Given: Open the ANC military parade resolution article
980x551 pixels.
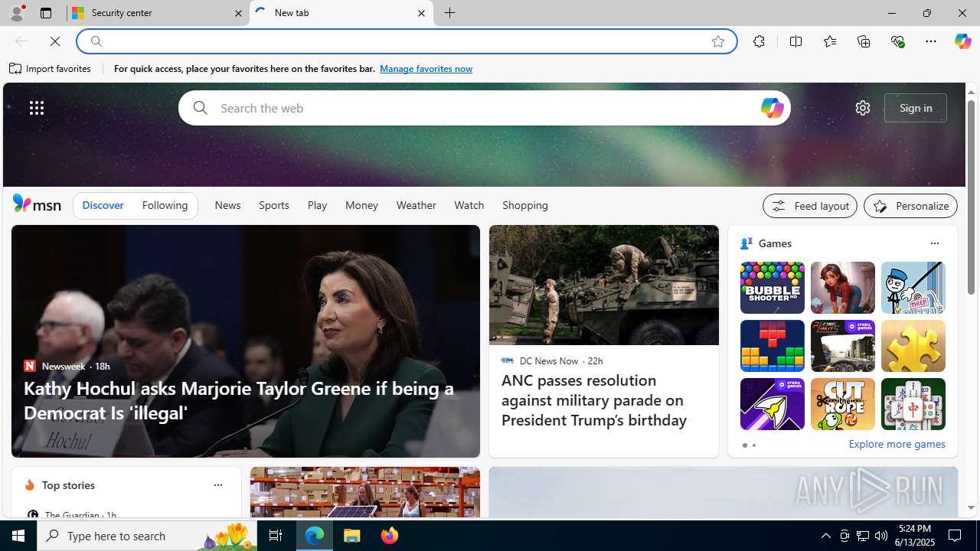Looking at the screenshot, I should pyautogui.click(x=594, y=400).
